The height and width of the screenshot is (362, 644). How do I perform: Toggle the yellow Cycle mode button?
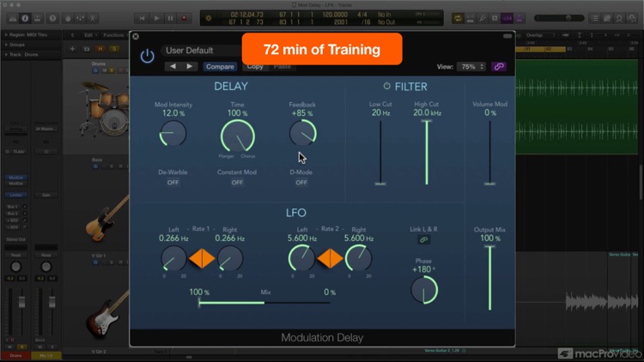[x=457, y=19]
